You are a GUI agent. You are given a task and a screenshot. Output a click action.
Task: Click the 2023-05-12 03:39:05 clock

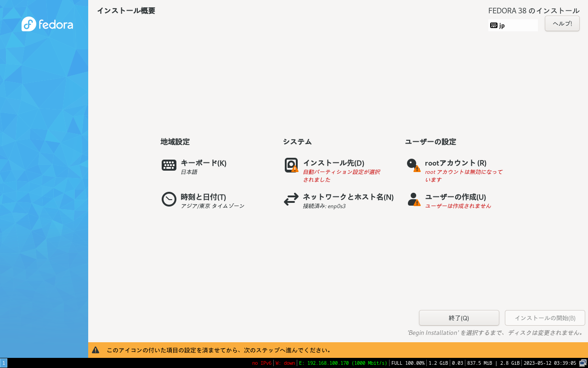550,363
